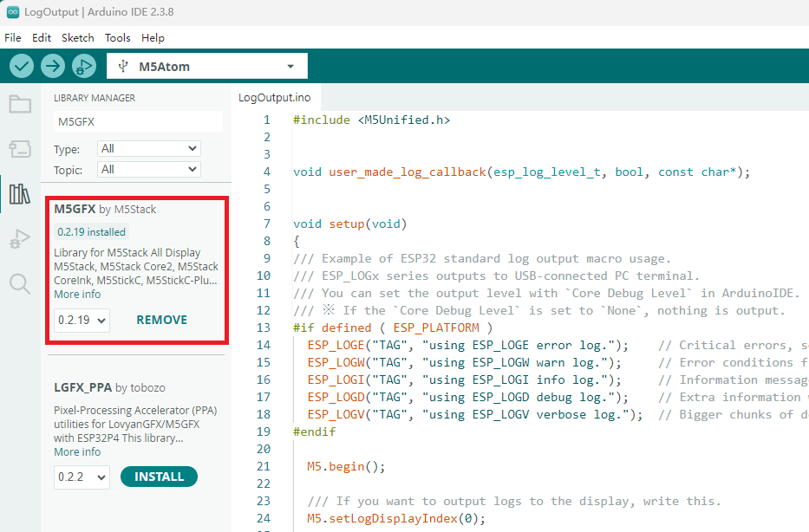Click the Upload arrow icon

pos(53,66)
